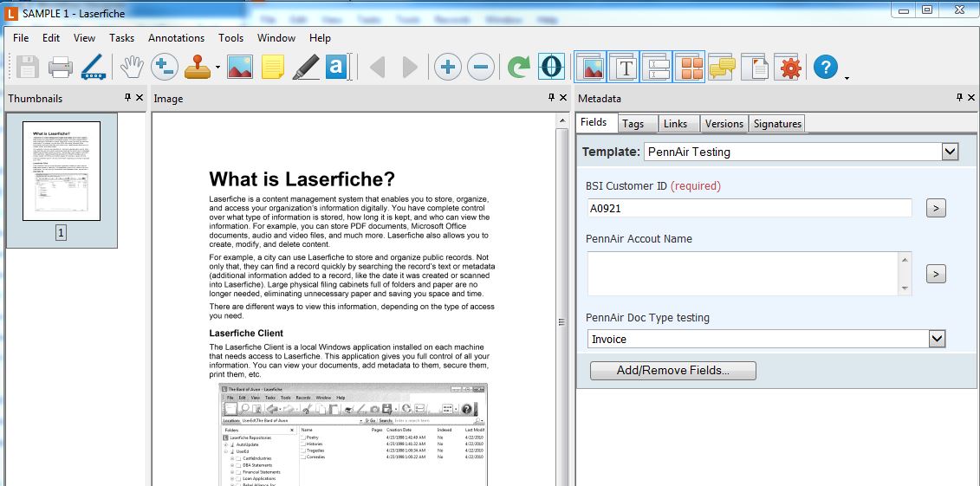980x486 pixels.
Task: Click arrow button beside BSI Customer ID
Action: [936, 209]
